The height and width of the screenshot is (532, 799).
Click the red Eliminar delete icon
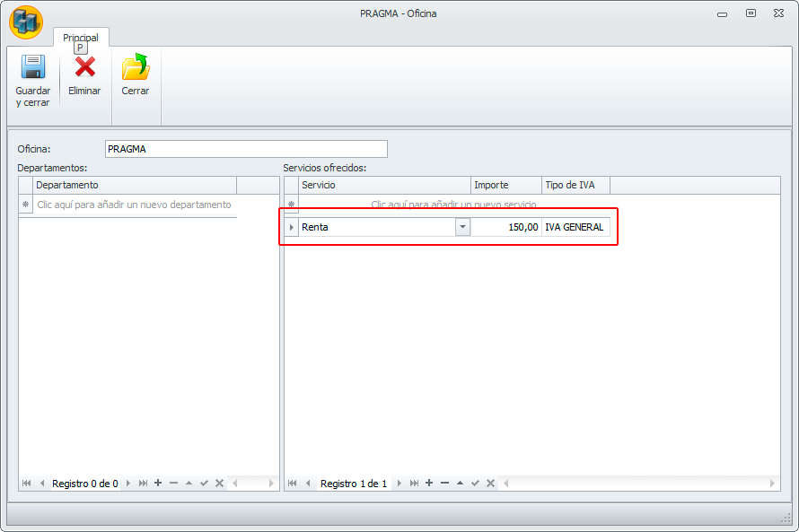tap(84, 66)
